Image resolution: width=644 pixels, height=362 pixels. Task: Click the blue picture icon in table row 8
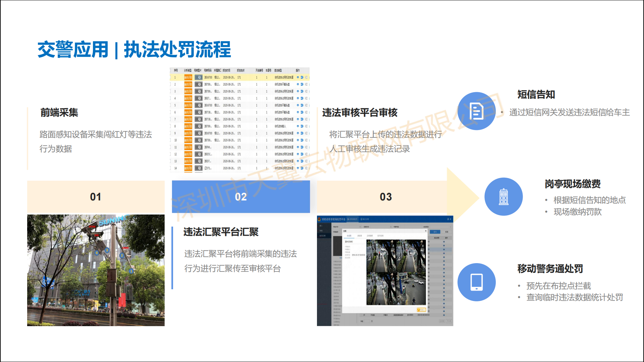302,126
